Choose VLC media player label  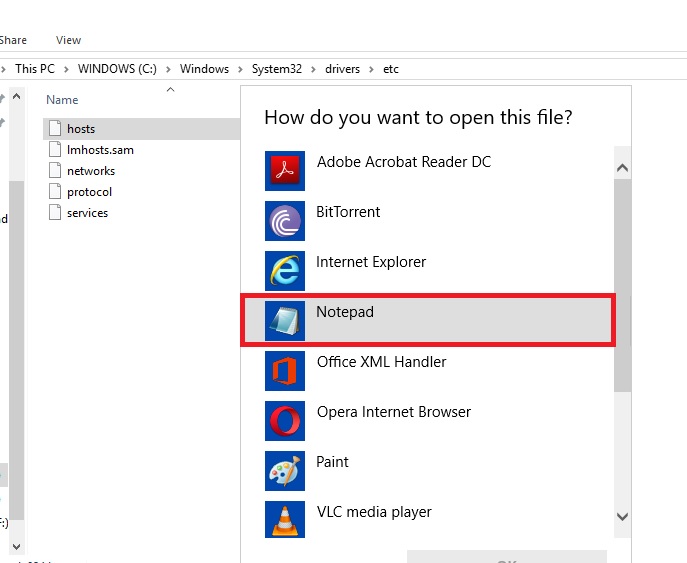tap(374, 512)
